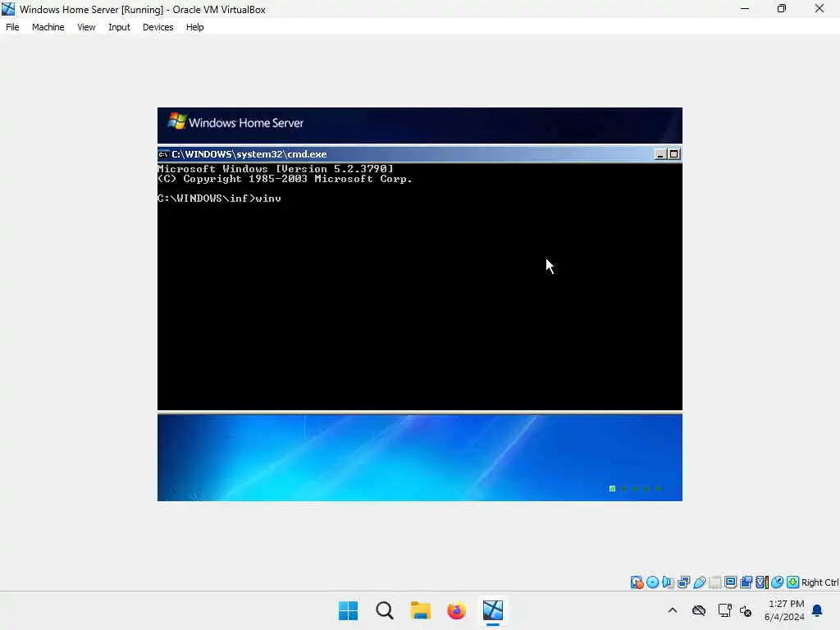
Task: Click the recording status icon
Action: click(x=746, y=582)
